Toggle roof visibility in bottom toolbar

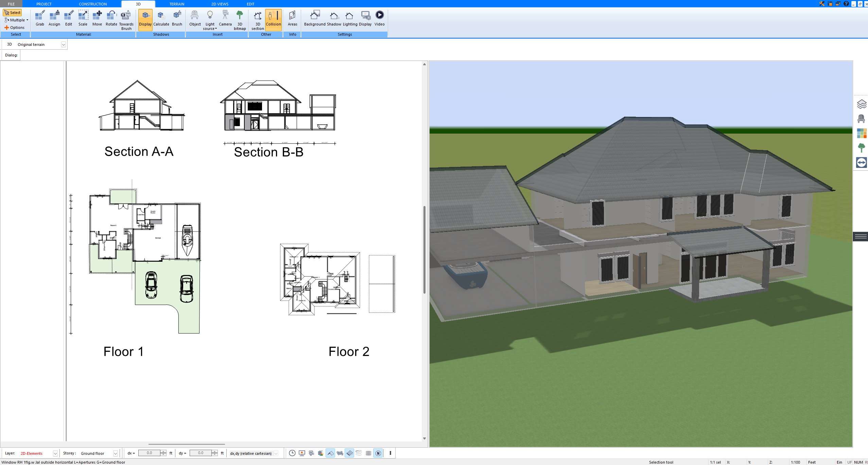(330, 453)
